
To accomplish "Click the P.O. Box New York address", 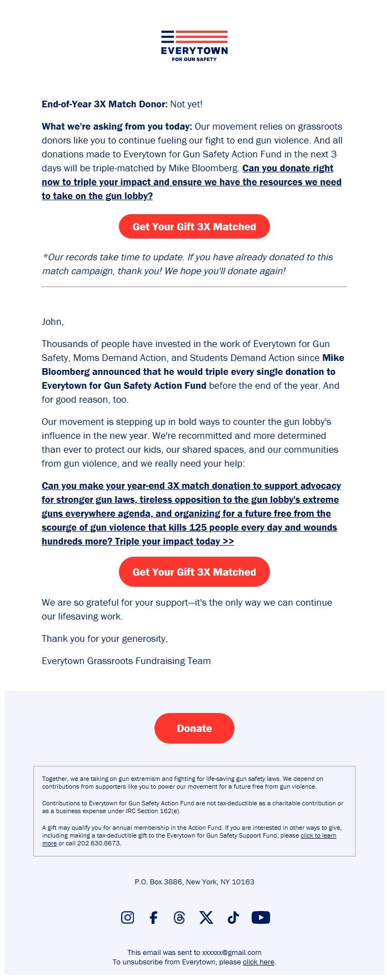I will (194, 882).
